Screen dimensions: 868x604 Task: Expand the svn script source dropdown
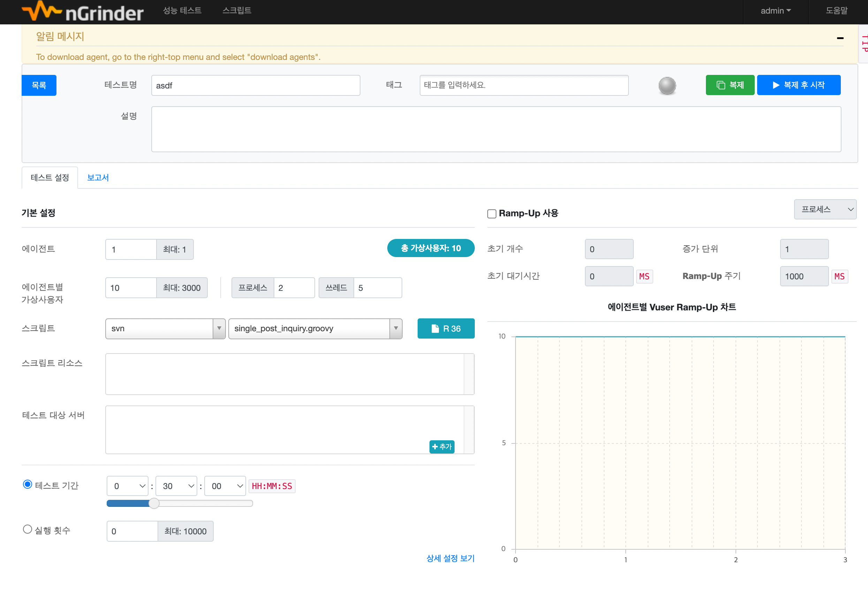[x=165, y=328]
